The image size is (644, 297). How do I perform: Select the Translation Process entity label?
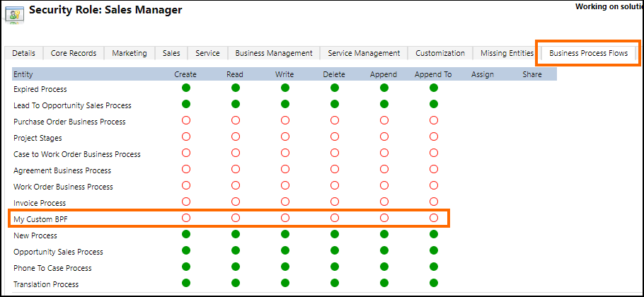pos(46,284)
